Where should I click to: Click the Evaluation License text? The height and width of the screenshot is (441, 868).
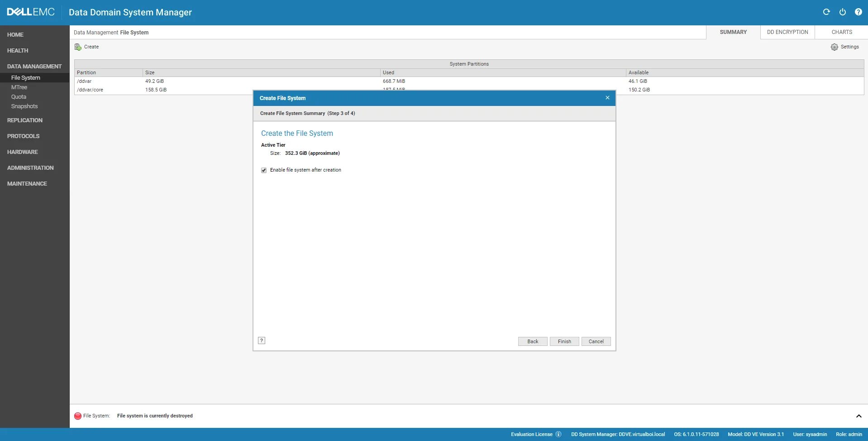pyautogui.click(x=532, y=434)
